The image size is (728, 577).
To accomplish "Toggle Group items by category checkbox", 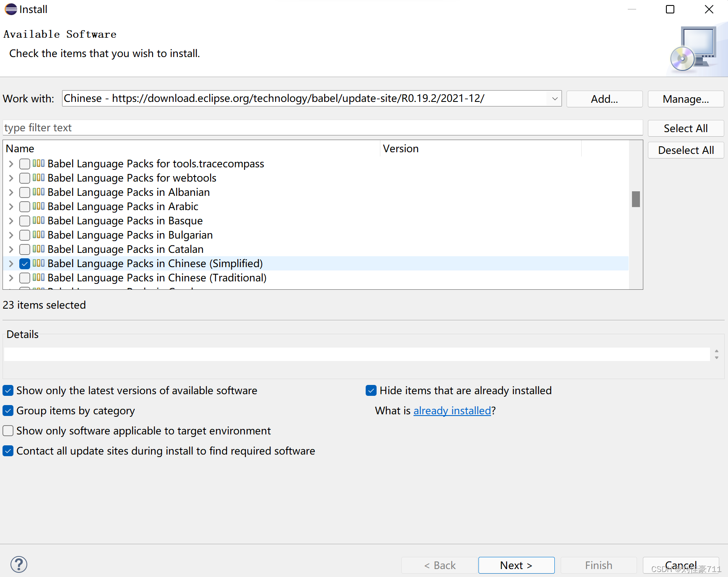I will tap(8, 411).
